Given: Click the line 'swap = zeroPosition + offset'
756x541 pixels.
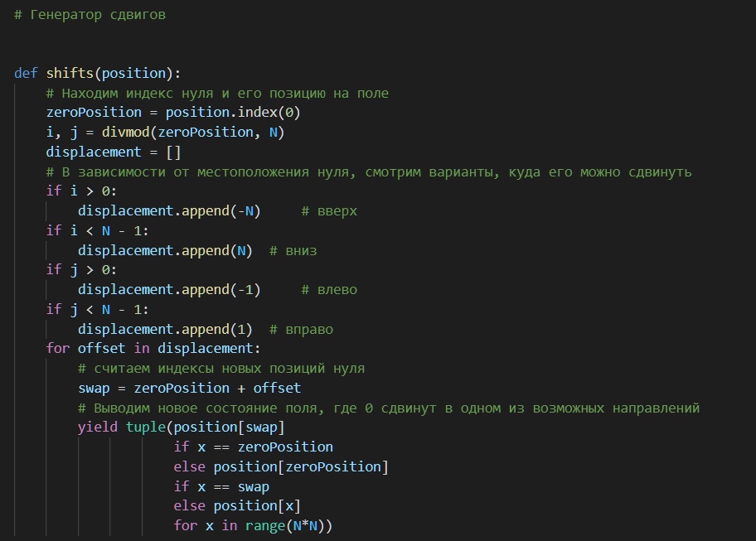Looking at the screenshot, I should (190, 388).
